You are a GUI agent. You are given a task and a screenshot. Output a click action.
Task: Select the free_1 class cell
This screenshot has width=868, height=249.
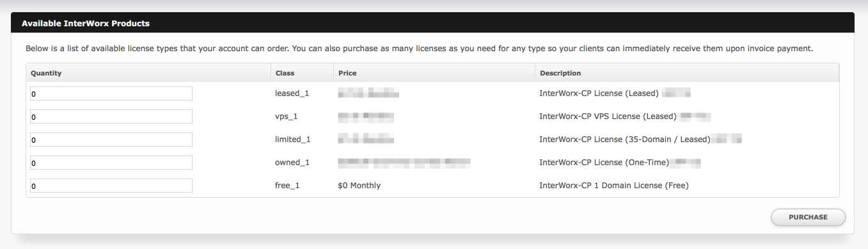(287, 186)
